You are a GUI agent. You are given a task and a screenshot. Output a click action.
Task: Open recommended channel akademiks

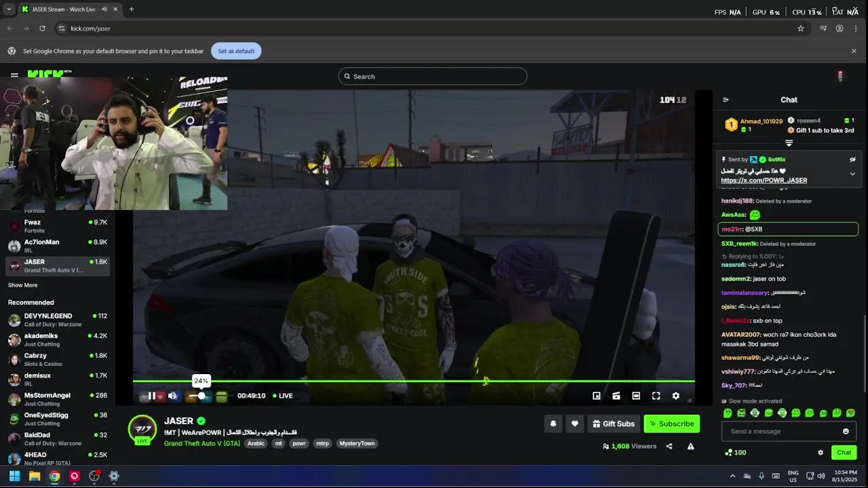(57, 340)
